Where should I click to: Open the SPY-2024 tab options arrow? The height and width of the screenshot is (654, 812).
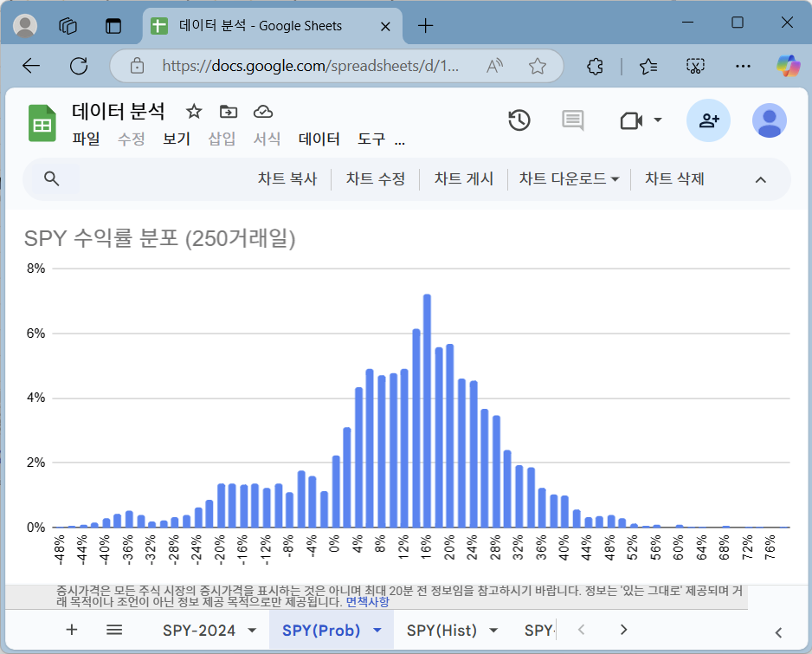252,630
